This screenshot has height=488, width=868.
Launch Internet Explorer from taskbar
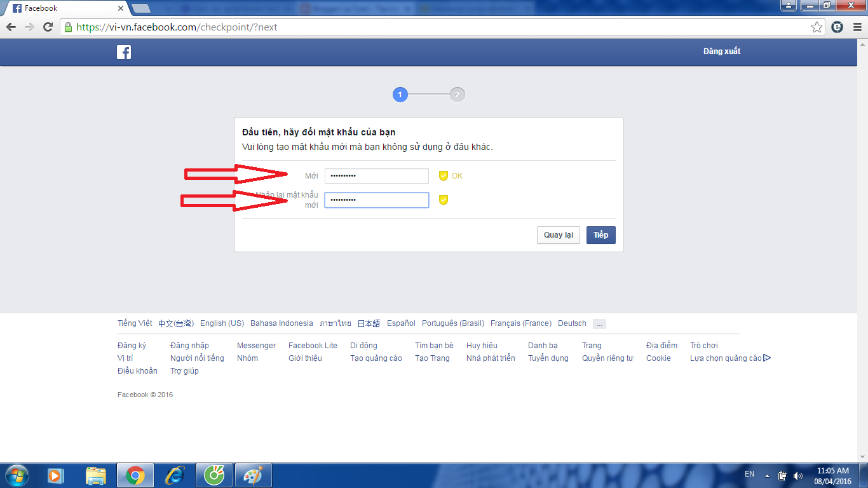point(174,475)
